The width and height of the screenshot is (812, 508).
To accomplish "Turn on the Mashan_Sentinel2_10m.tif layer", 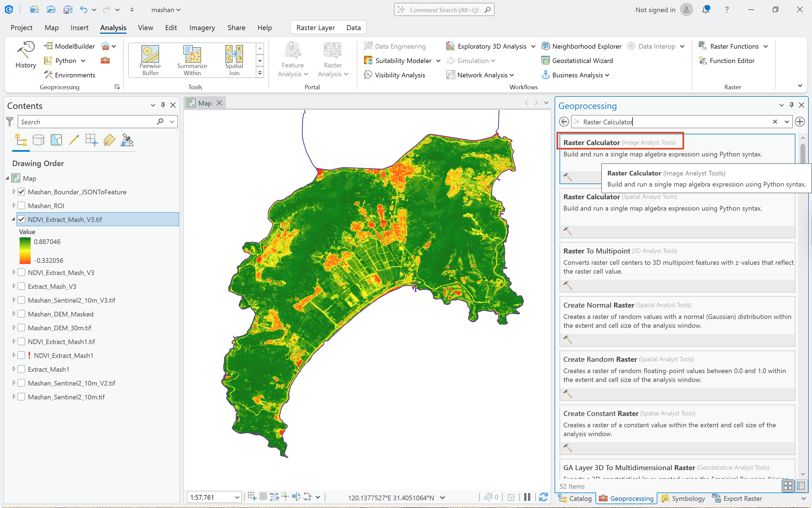I will (x=22, y=397).
